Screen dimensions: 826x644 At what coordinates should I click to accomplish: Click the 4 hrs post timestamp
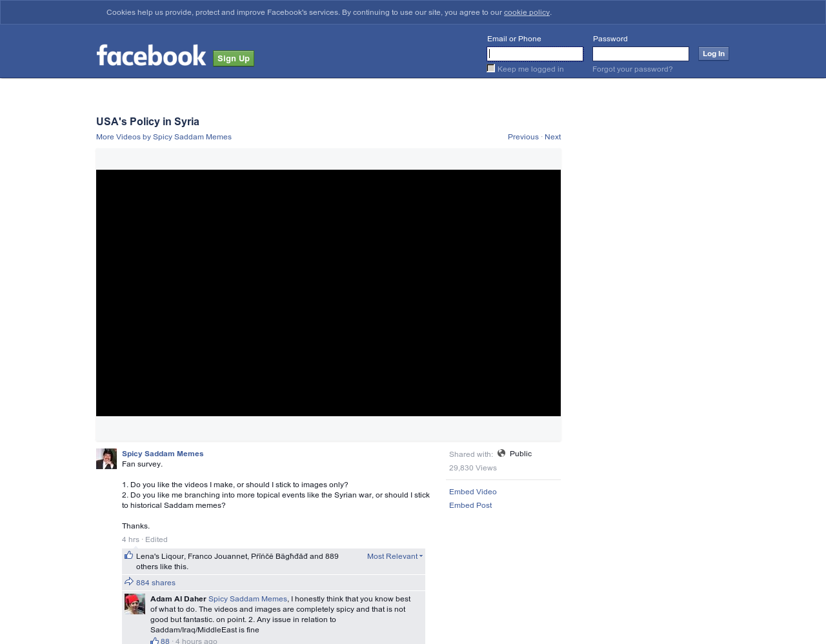click(x=130, y=539)
